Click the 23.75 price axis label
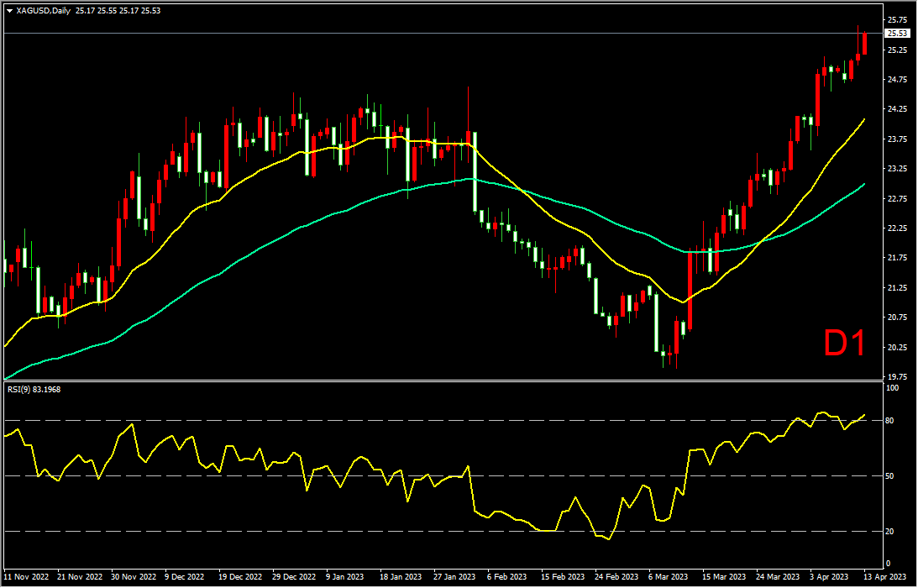The image size is (918, 588). pos(896,139)
